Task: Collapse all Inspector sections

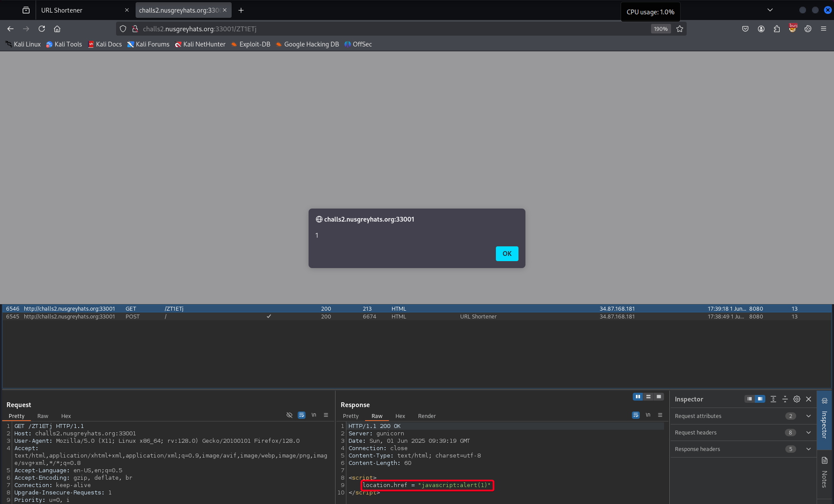Action: [x=785, y=399]
